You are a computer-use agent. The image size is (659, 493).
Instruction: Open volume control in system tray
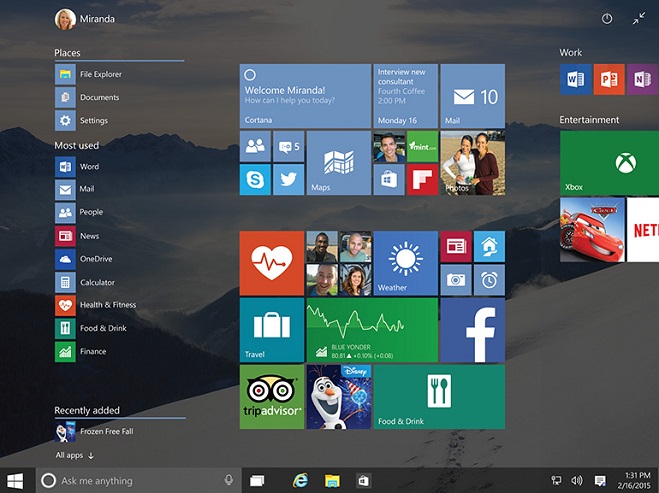coord(577,480)
